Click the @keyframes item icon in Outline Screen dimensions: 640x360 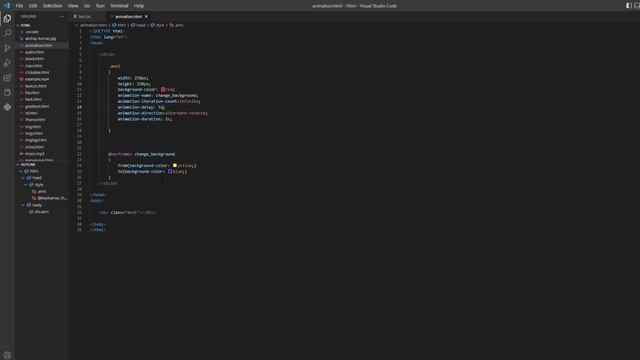pos(34,198)
